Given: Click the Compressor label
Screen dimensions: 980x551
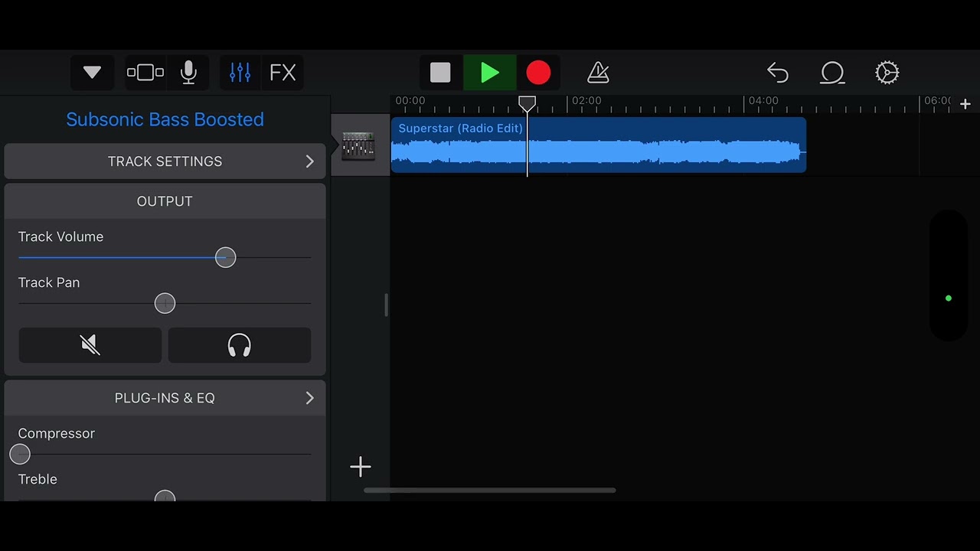Looking at the screenshot, I should click(57, 433).
